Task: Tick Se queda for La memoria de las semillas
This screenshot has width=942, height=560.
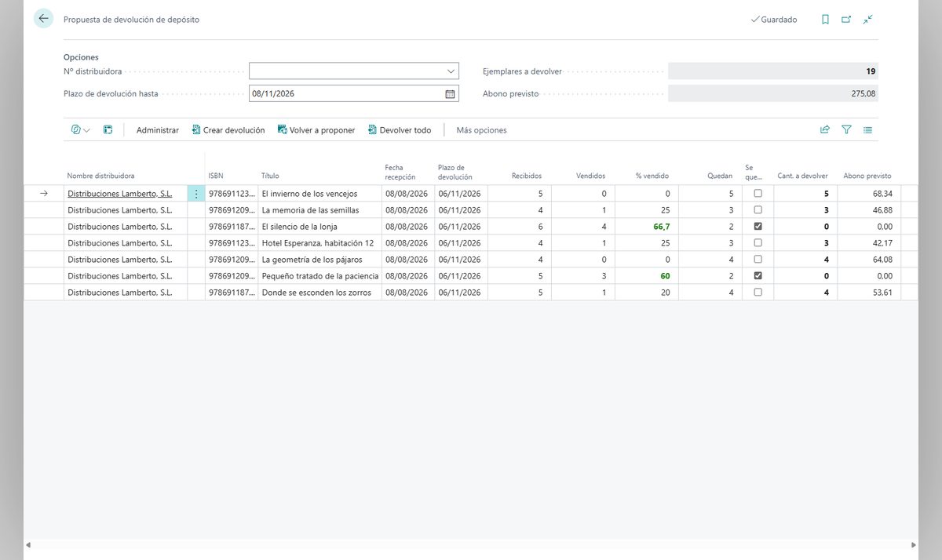Action: pos(758,210)
